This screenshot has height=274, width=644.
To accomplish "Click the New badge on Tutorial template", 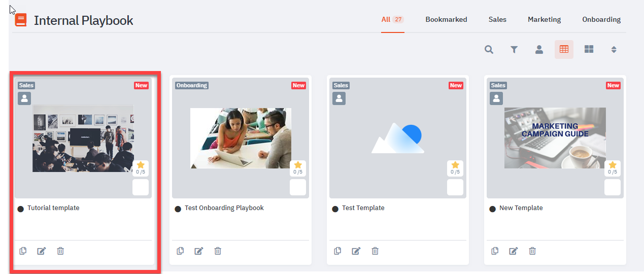I will click(x=141, y=85).
